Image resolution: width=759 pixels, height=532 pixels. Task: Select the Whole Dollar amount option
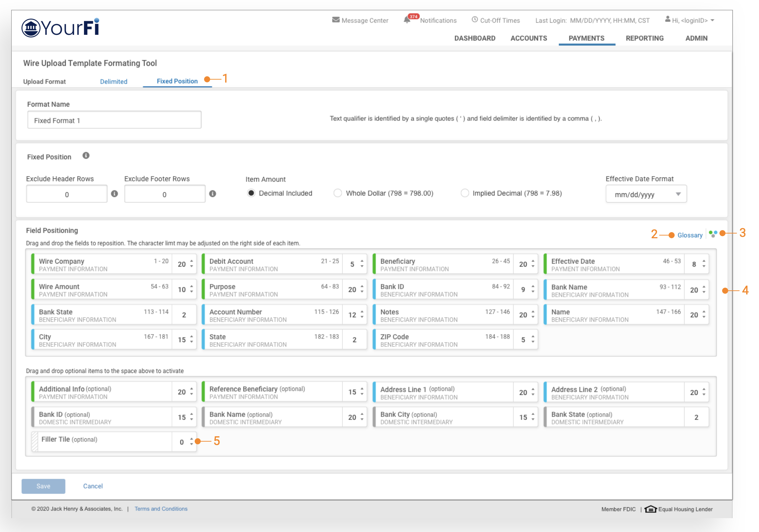click(x=338, y=193)
